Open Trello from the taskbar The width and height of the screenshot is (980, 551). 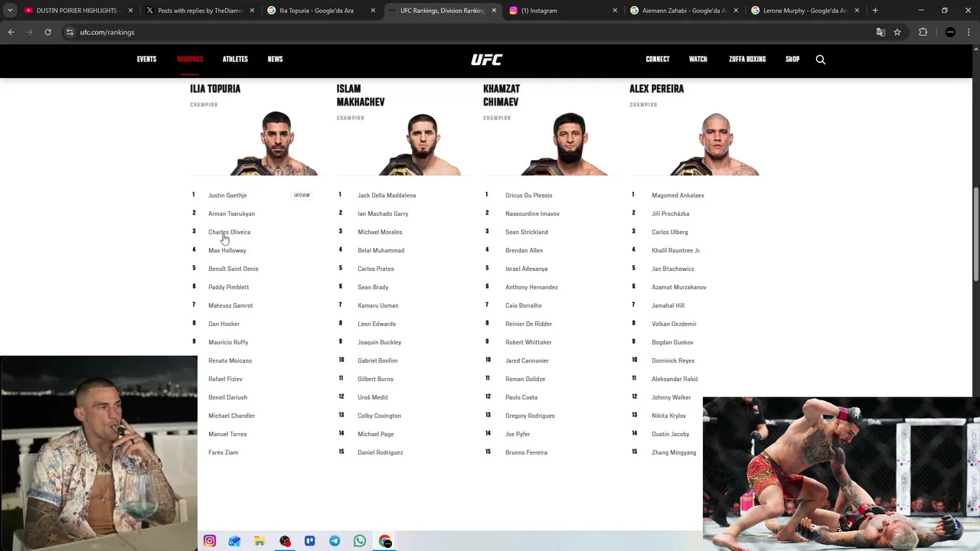309,541
